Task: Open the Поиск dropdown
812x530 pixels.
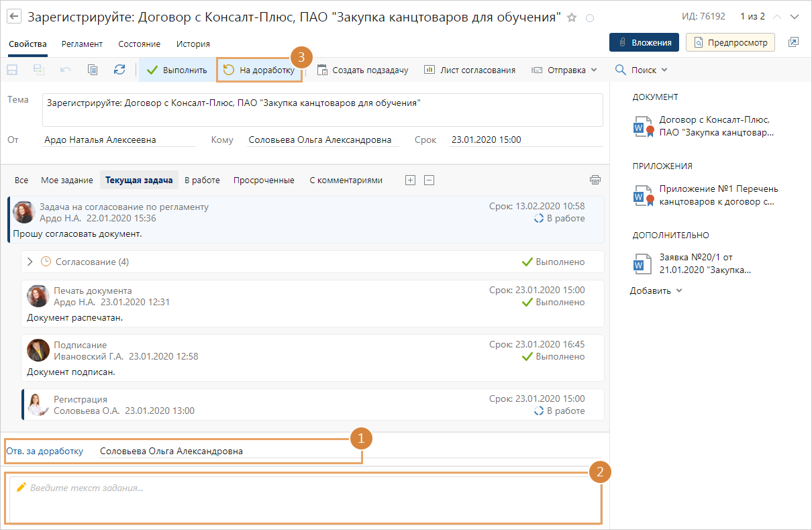Action: [x=642, y=70]
